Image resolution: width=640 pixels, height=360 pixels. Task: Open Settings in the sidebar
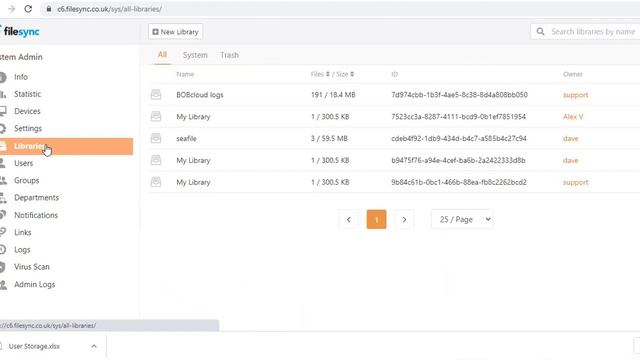click(28, 128)
